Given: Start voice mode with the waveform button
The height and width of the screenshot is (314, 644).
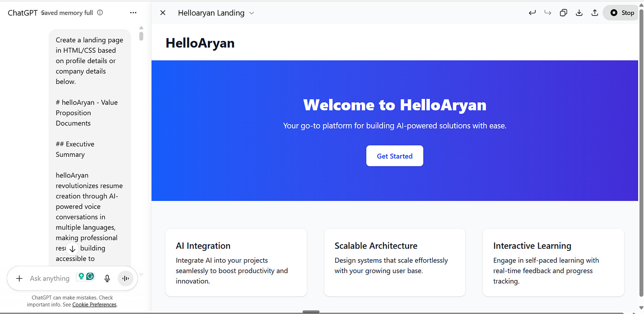Looking at the screenshot, I should click(x=126, y=278).
